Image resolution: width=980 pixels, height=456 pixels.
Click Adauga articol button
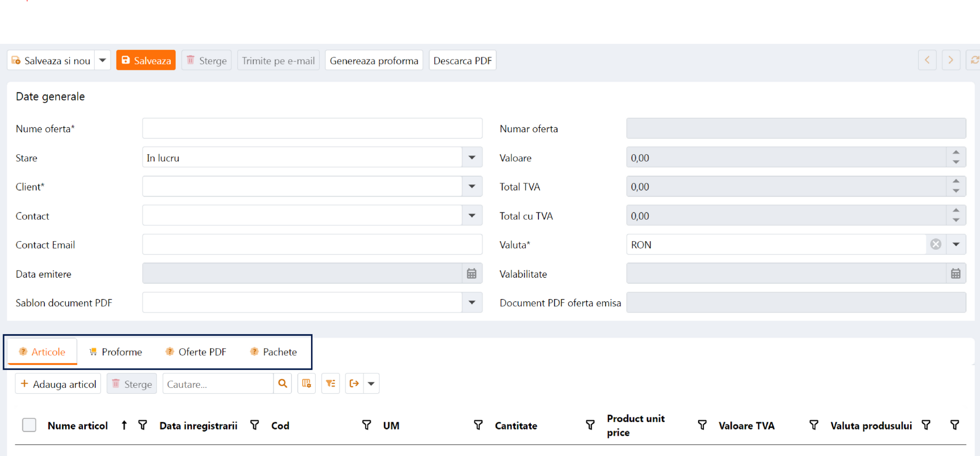tap(58, 384)
